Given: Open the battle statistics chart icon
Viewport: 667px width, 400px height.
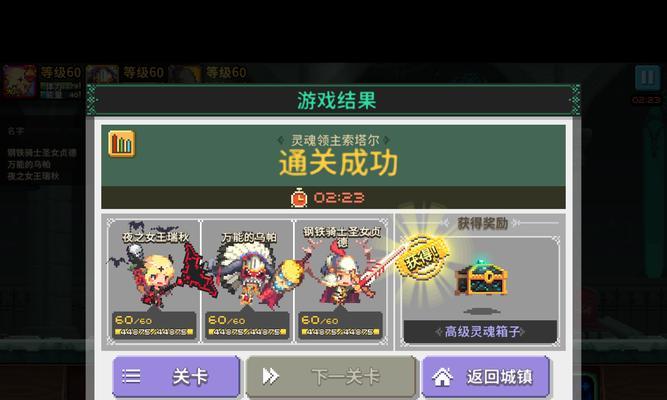Looking at the screenshot, I should click(122, 144).
